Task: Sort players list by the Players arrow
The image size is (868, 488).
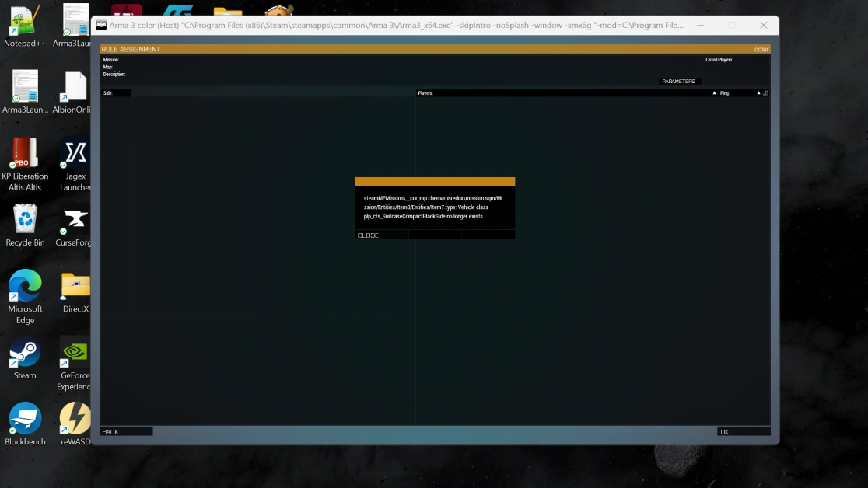Action: tap(714, 93)
